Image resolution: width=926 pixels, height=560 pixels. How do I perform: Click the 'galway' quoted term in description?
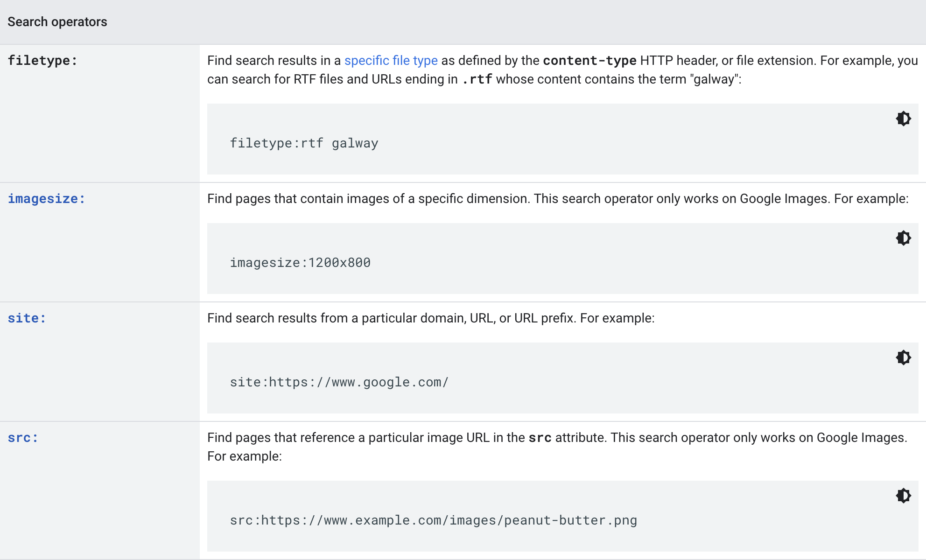click(715, 79)
